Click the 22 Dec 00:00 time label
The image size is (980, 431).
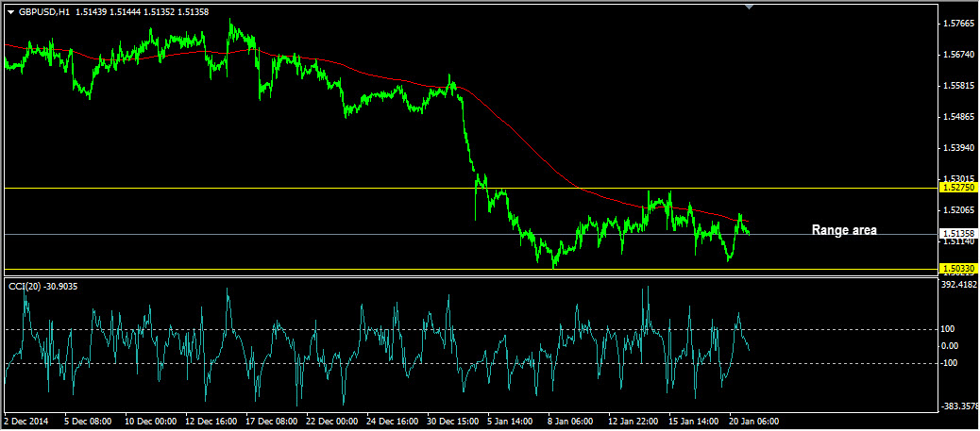332,421
